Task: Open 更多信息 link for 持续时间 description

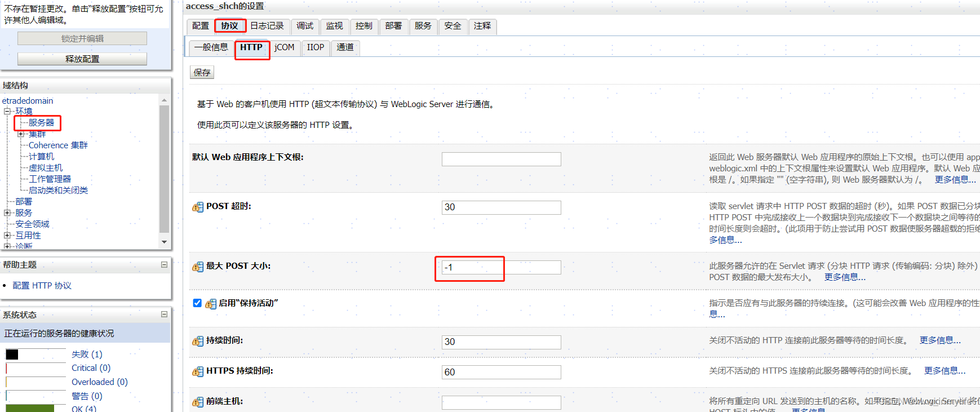Action: click(x=940, y=340)
